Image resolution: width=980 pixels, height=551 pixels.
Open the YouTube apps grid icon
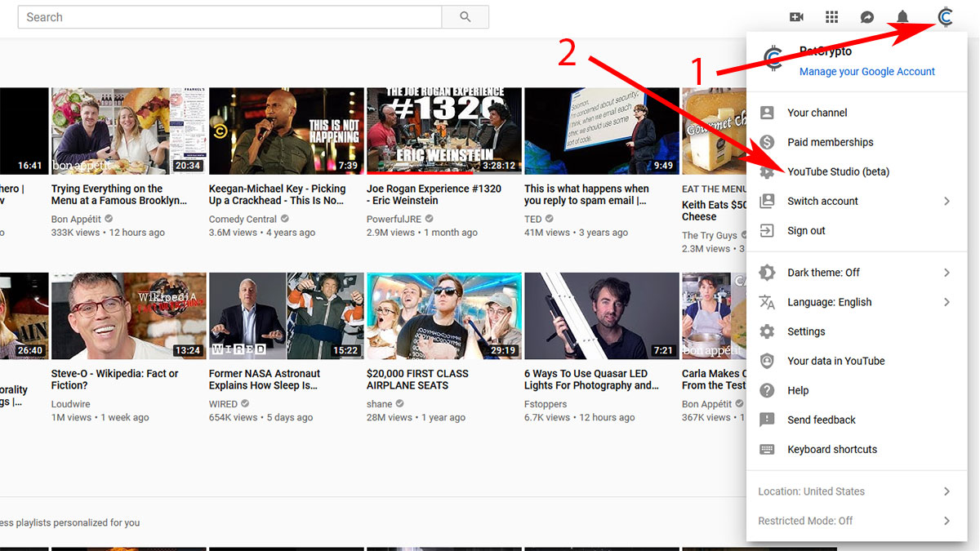point(832,17)
